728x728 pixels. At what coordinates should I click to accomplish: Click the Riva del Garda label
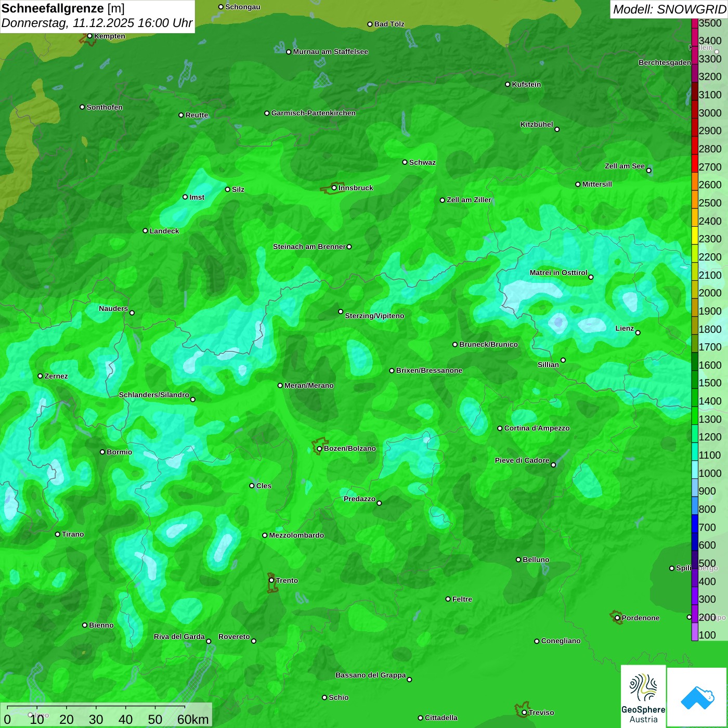(179, 636)
